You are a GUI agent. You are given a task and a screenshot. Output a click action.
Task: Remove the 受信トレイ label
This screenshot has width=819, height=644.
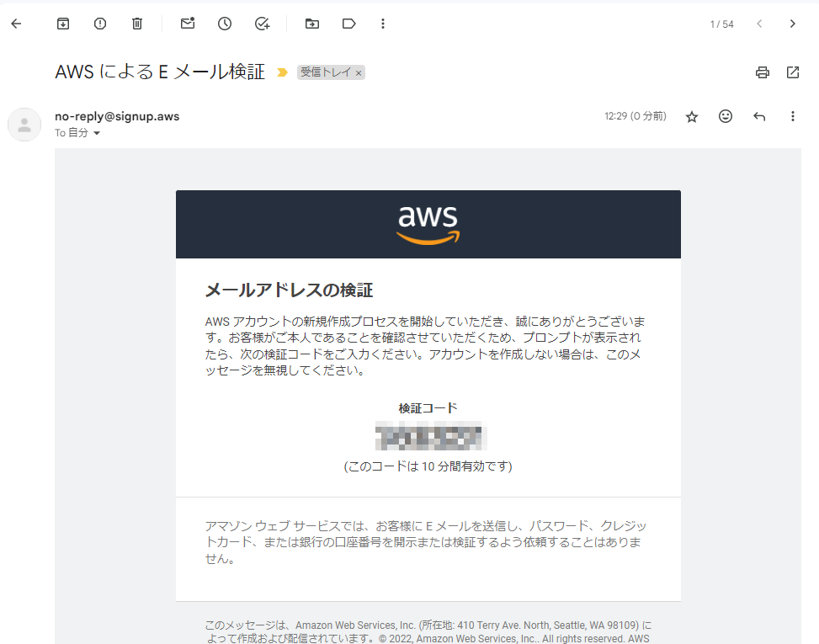[x=359, y=73]
